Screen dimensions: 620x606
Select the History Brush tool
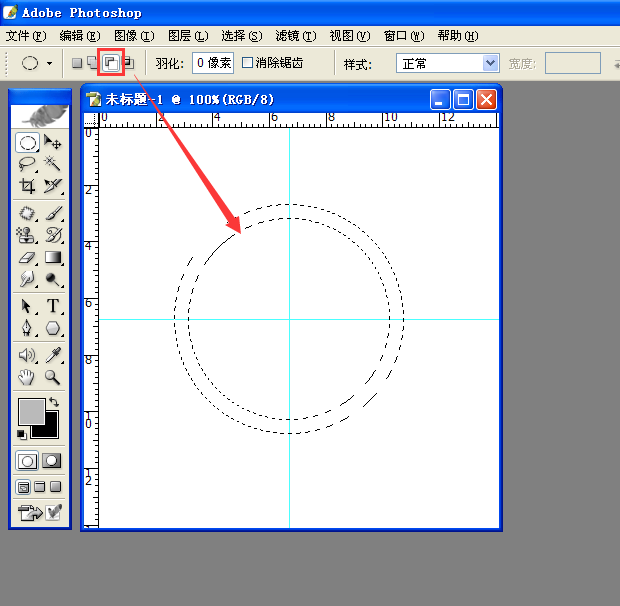53,235
